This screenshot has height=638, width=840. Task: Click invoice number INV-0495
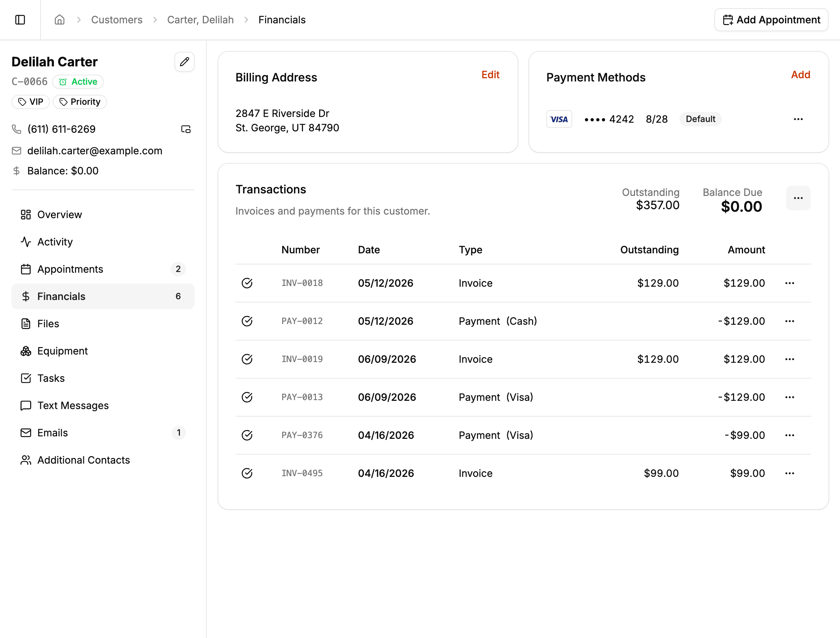click(x=302, y=473)
